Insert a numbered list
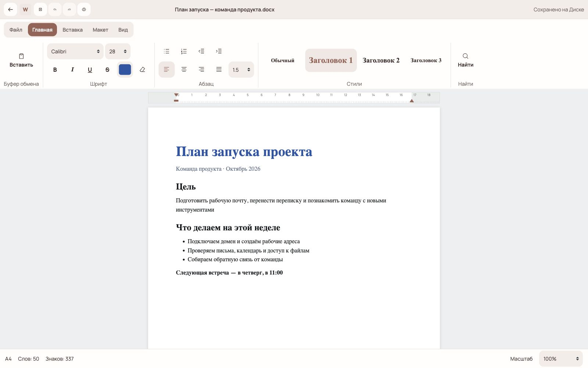588x368 pixels. 184,51
